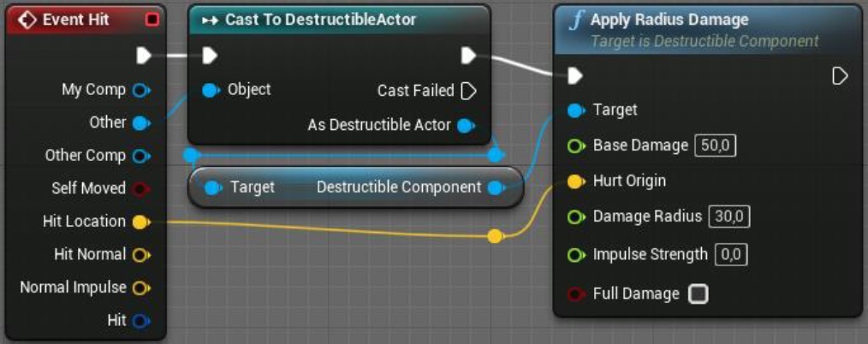868x344 pixels.
Task: Click the Other output pin on Event Hit
Action: click(x=141, y=122)
